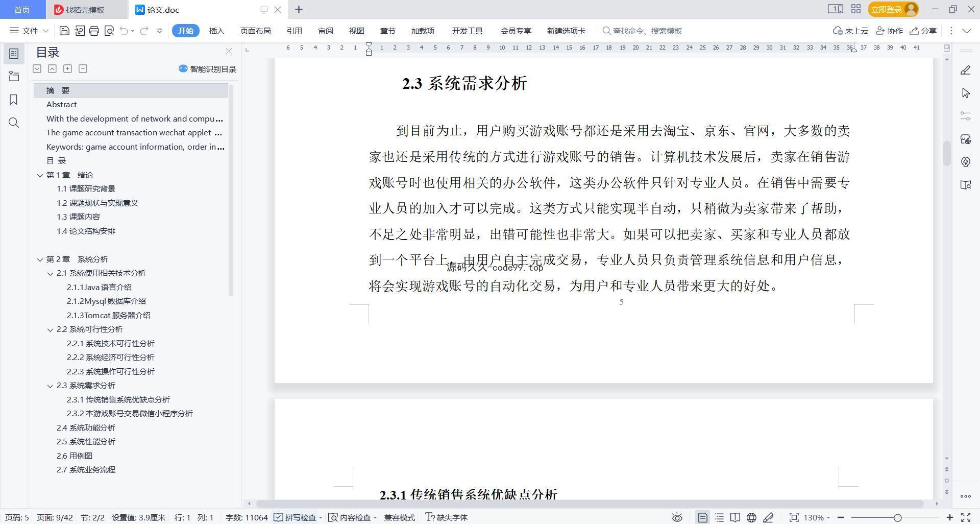The height and width of the screenshot is (524, 980).
Task: Switch to Web layout in the status bar
Action: [x=751, y=517]
